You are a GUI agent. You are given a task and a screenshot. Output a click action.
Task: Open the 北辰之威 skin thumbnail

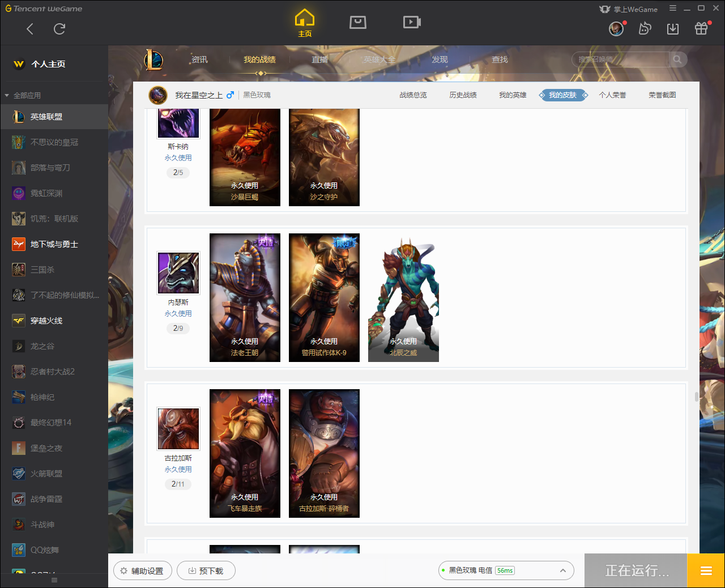click(403, 297)
